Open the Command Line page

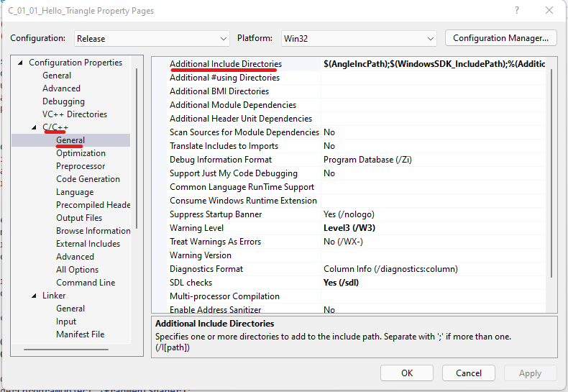pos(86,283)
